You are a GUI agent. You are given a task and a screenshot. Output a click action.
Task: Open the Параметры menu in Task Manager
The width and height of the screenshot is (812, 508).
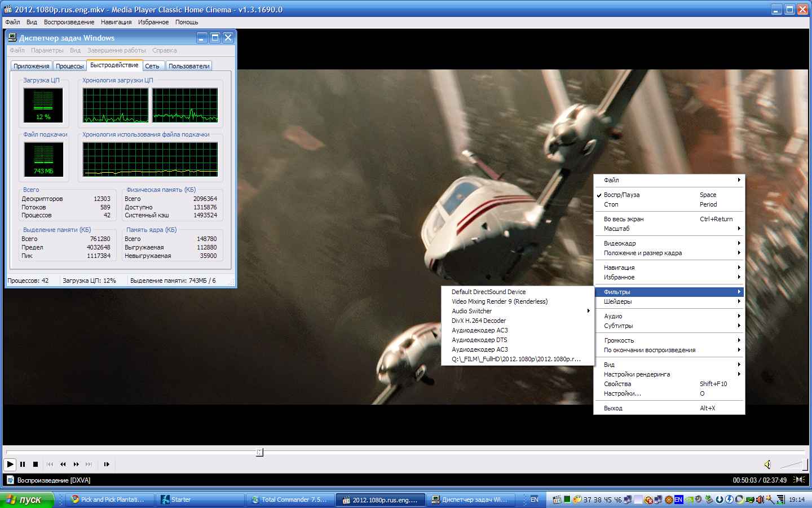click(47, 50)
